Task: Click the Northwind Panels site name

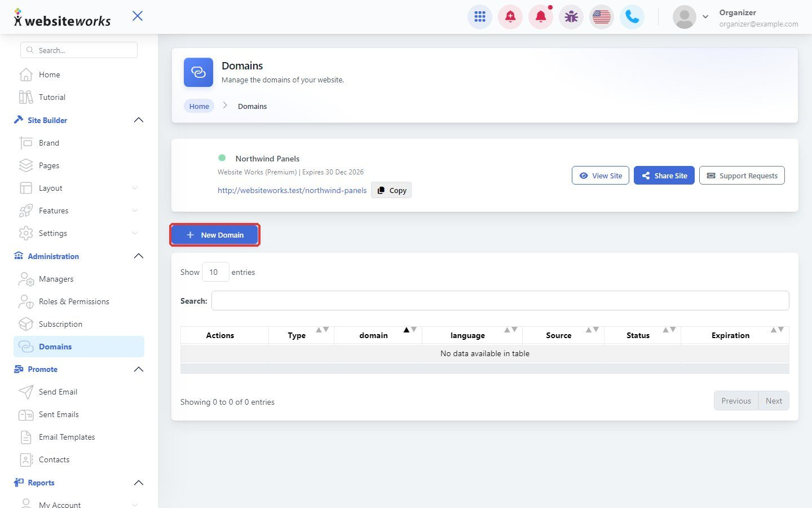Action: click(267, 159)
